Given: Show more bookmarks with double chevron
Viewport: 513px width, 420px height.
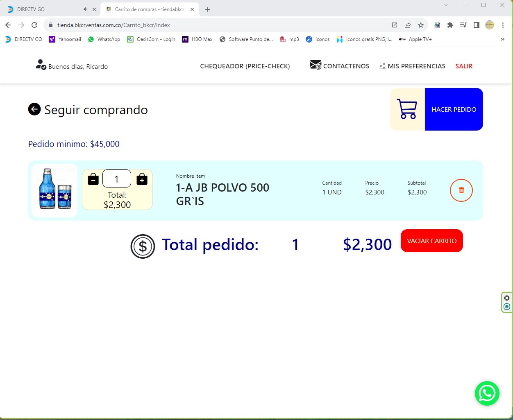Looking at the screenshot, I should (x=503, y=39).
